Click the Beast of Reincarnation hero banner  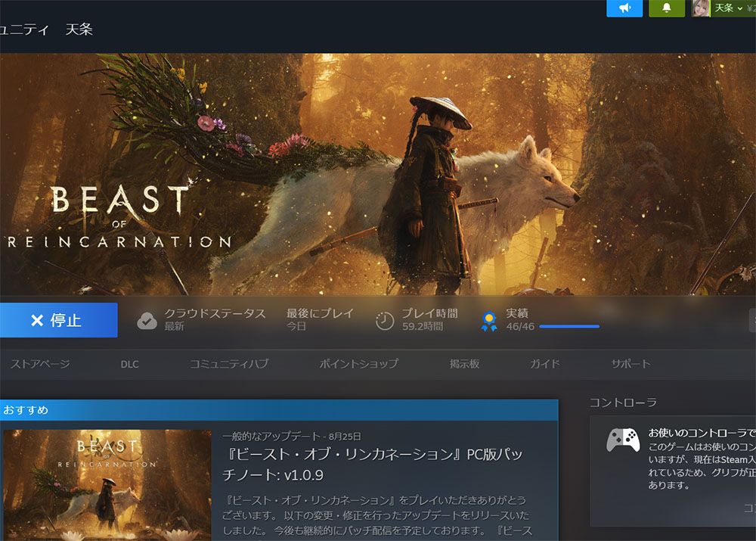(x=378, y=174)
